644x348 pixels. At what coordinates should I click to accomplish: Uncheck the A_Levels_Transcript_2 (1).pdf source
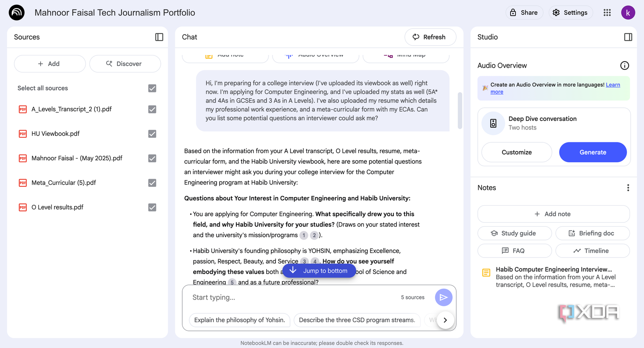(x=152, y=109)
